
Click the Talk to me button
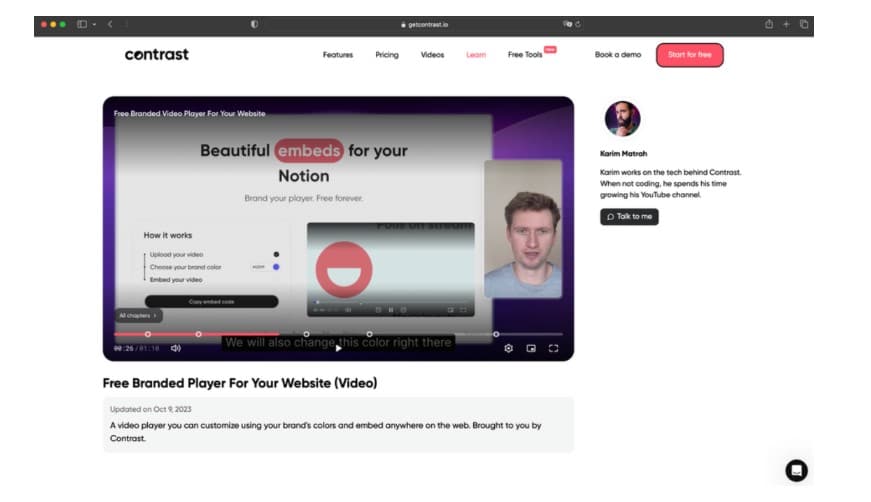[629, 217]
